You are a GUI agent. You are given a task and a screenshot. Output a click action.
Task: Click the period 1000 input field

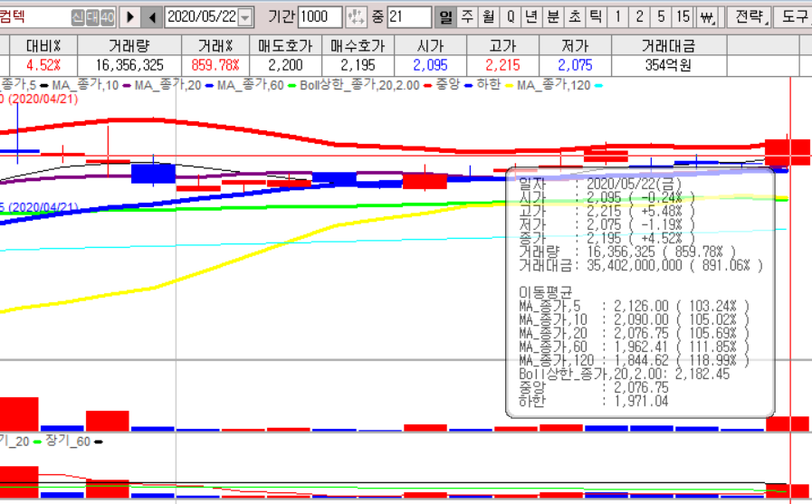tap(320, 17)
